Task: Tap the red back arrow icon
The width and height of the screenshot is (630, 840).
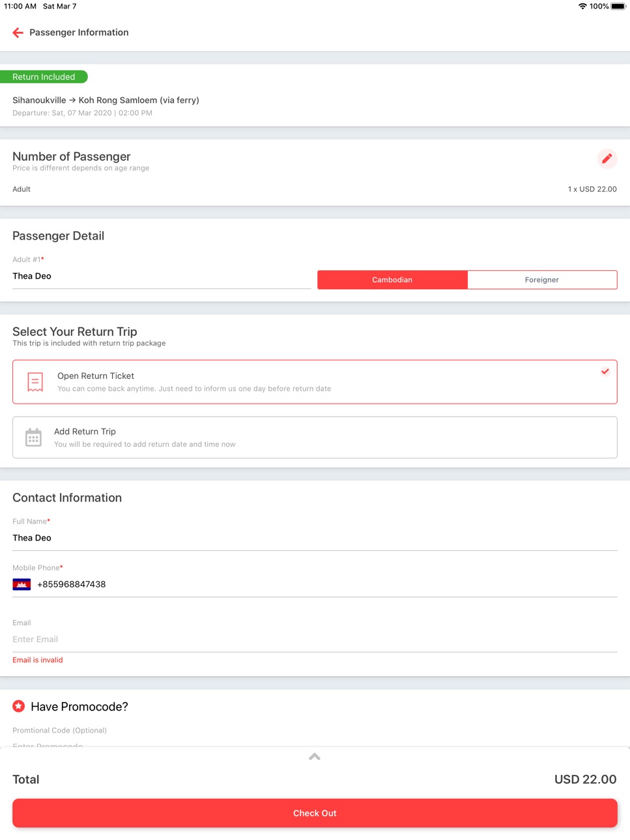Action: [18, 33]
